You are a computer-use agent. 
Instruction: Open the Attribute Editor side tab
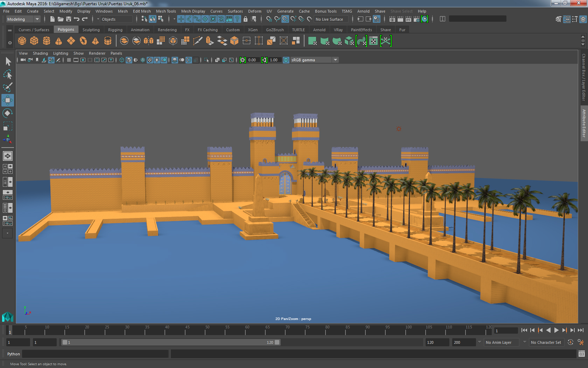[584, 123]
